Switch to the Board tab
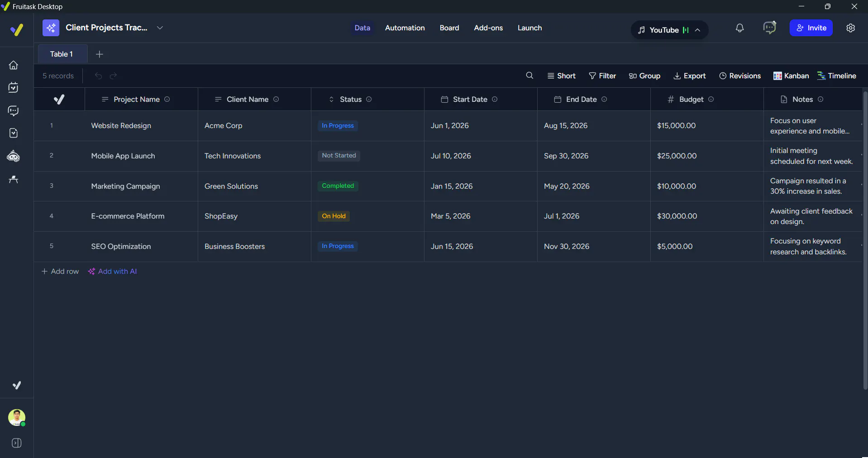The width and height of the screenshot is (868, 458). [449, 28]
